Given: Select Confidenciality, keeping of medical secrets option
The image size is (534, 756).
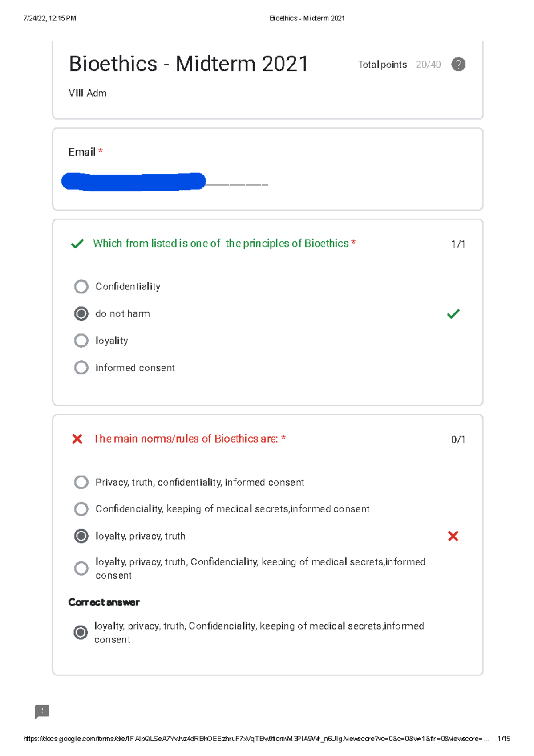Looking at the screenshot, I should click(x=81, y=509).
